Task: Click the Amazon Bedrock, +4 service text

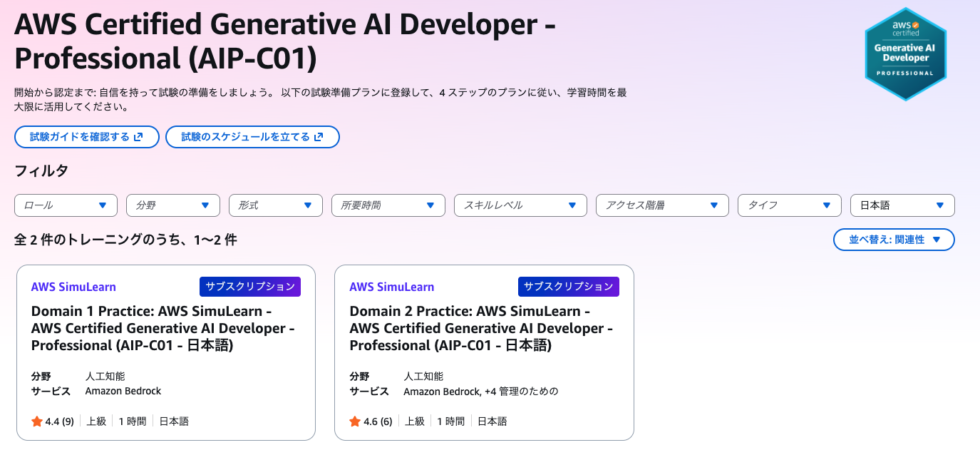Action: pos(481,392)
